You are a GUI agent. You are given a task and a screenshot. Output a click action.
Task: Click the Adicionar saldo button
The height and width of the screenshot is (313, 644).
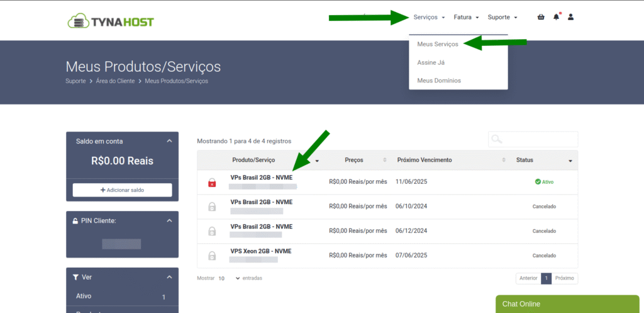point(123,190)
